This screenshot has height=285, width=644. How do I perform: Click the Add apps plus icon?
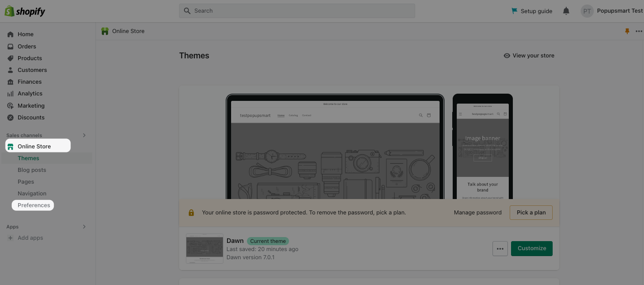click(x=10, y=237)
